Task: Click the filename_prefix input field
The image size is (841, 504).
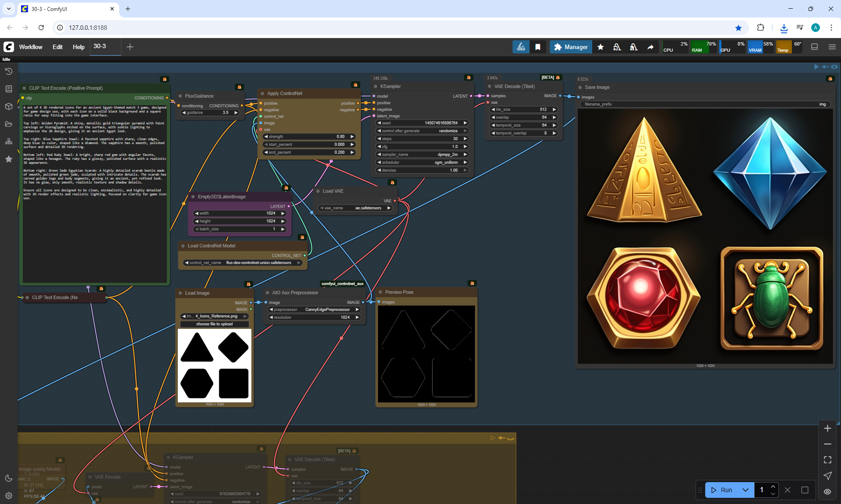Action: (x=705, y=104)
